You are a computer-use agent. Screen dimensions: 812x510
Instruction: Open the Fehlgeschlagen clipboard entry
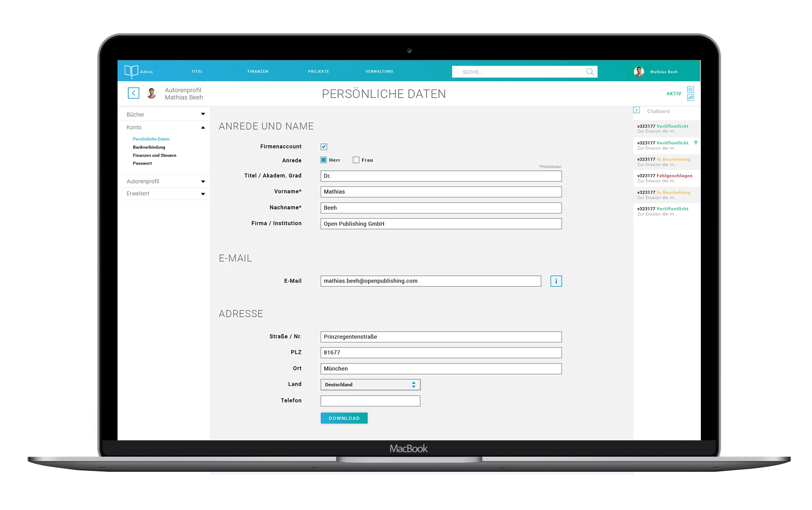[x=667, y=178]
